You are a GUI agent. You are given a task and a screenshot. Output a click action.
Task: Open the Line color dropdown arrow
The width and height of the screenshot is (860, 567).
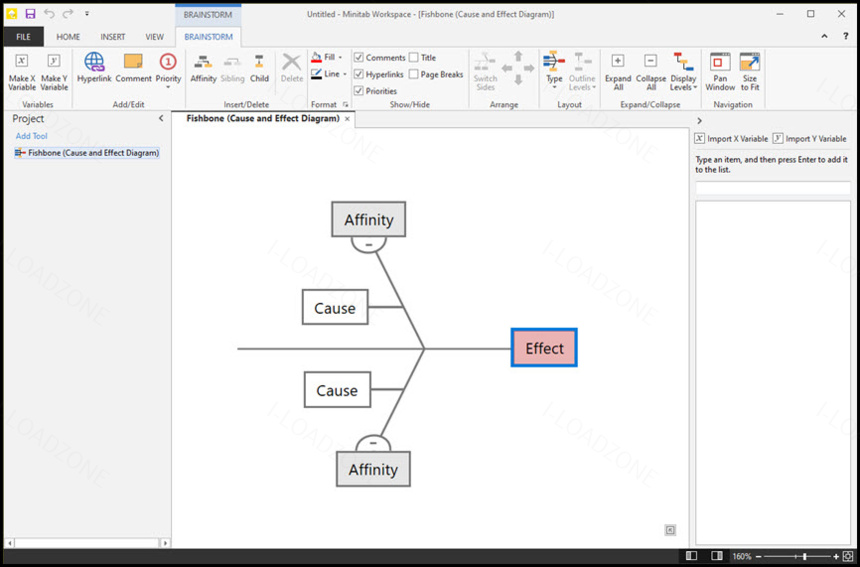point(345,74)
